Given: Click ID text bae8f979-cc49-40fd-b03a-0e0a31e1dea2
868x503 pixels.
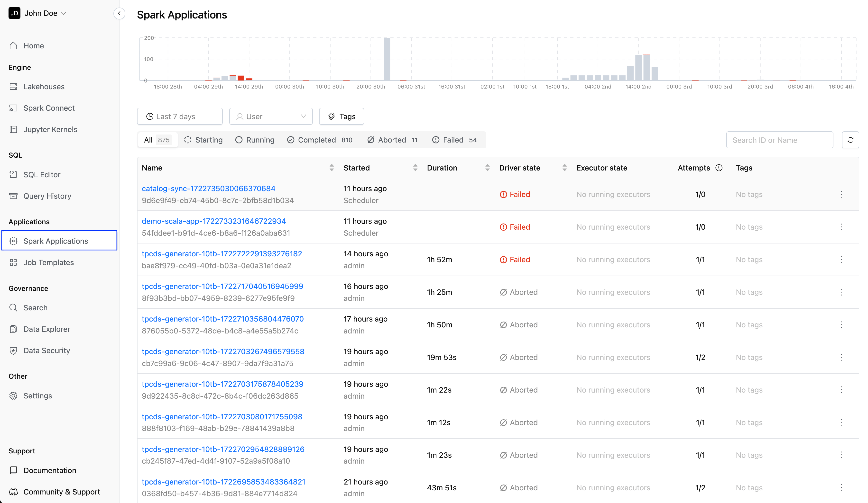Looking at the screenshot, I should coord(216,266).
